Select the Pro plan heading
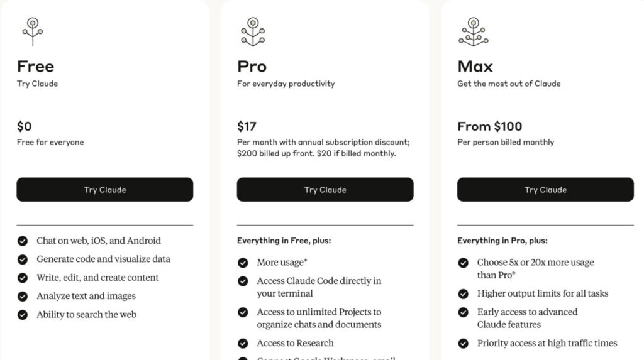The height and width of the screenshot is (360, 644). point(252,67)
